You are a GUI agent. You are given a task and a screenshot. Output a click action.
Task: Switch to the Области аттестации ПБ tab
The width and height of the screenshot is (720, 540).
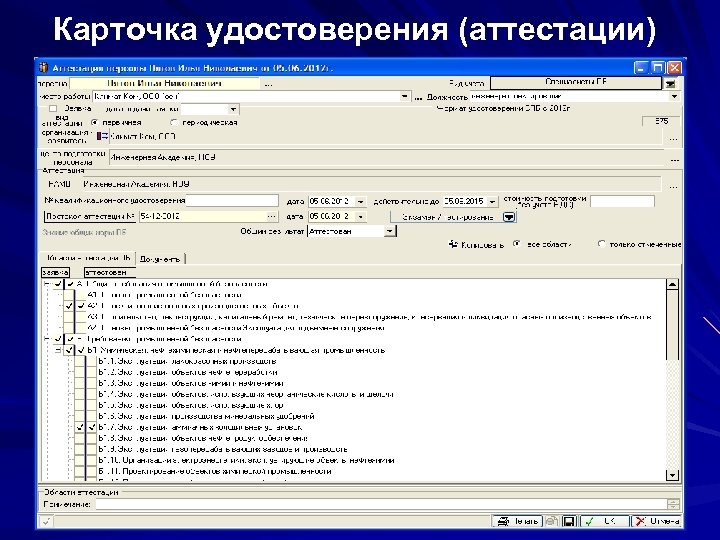coord(88,258)
